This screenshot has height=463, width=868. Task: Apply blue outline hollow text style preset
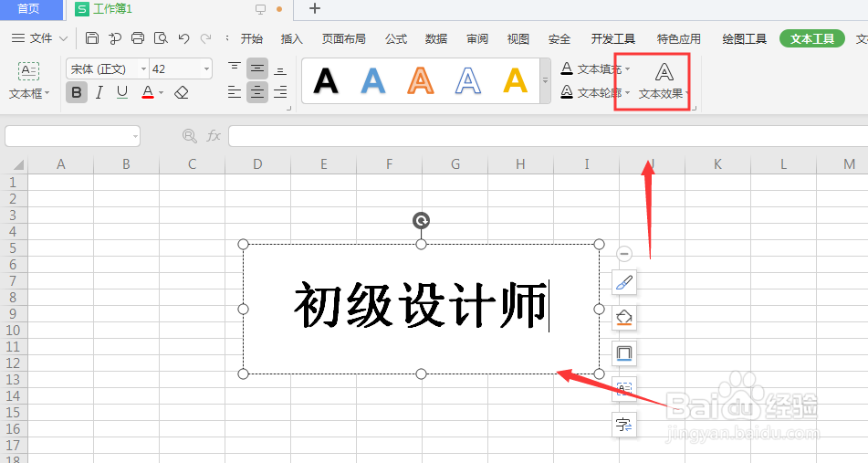(468, 81)
